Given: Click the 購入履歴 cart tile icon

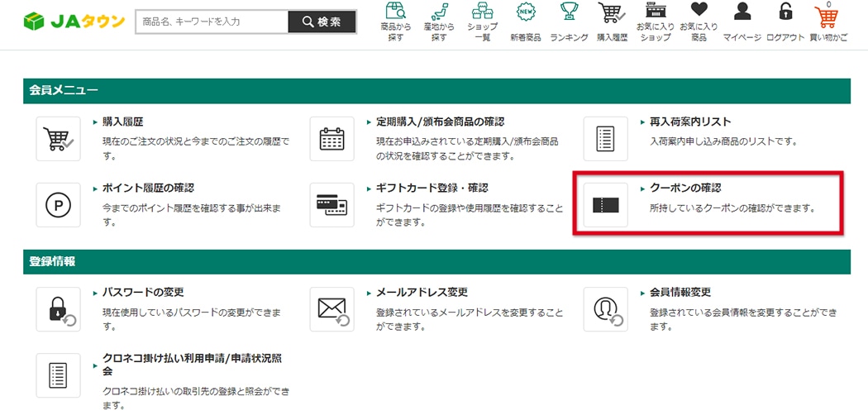Looking at the screenshot, I should 58,139.
